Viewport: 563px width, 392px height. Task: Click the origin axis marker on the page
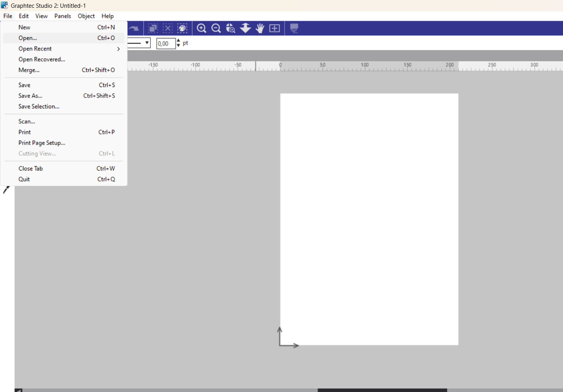288,337
